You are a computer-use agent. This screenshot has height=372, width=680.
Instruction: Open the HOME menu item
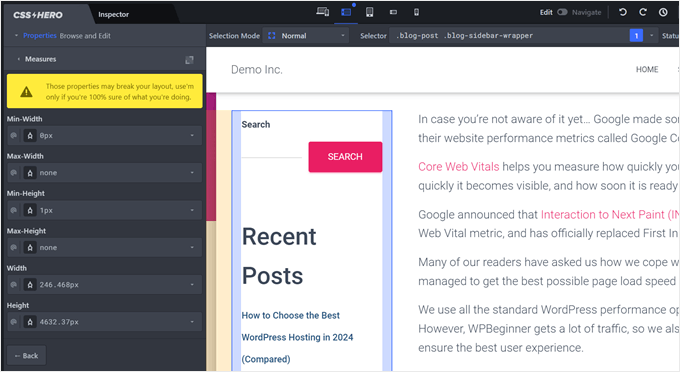647,69
